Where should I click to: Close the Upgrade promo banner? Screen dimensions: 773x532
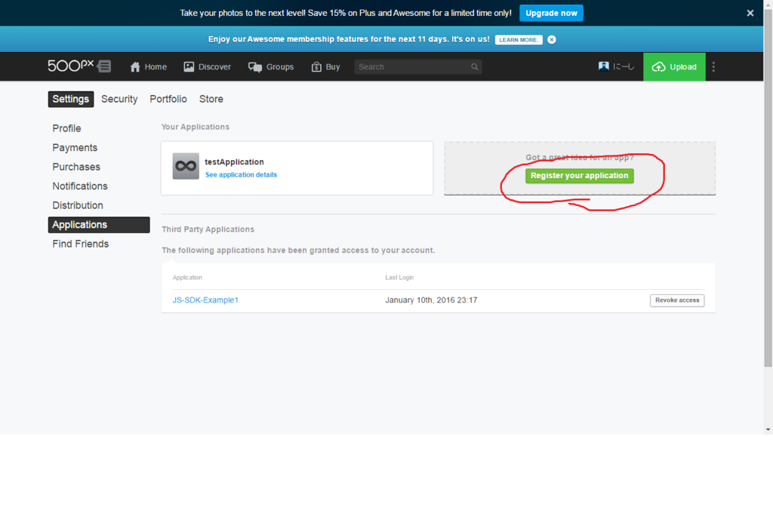point(750,14)
